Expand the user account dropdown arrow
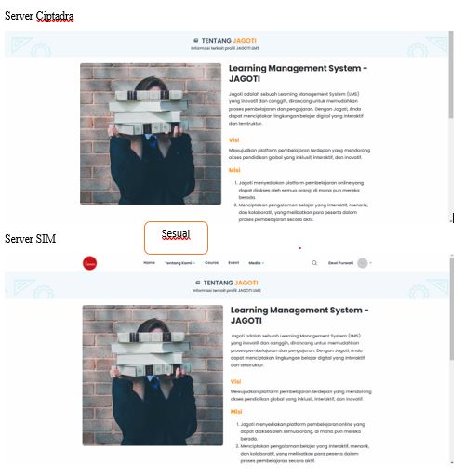465x476 pixels. tap(371, 263)
